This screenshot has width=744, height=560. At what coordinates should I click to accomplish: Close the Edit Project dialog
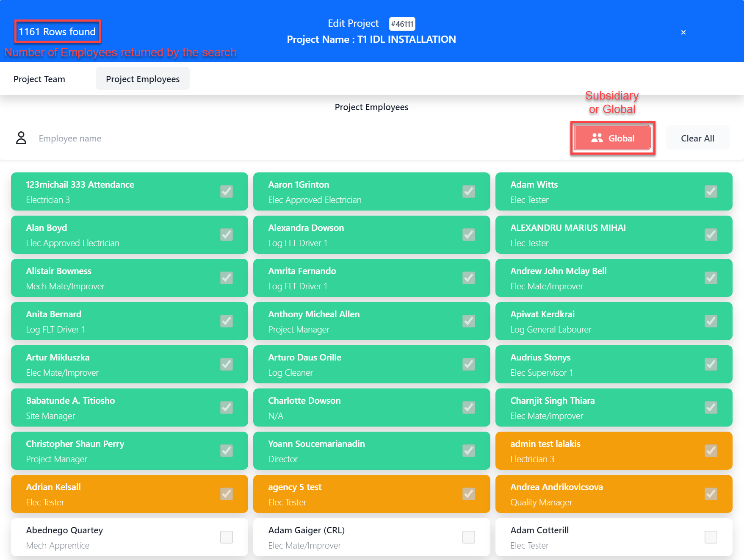tap(683, 32)
